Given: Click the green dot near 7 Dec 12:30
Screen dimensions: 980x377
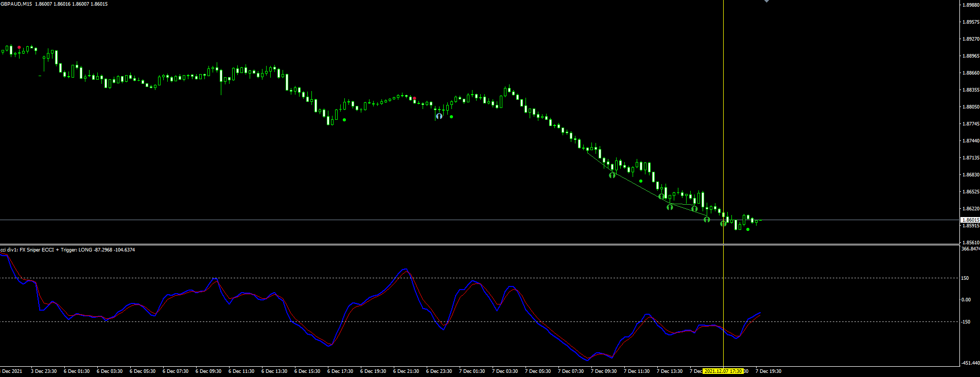Looking at the screenshot, I should (641, 181).
